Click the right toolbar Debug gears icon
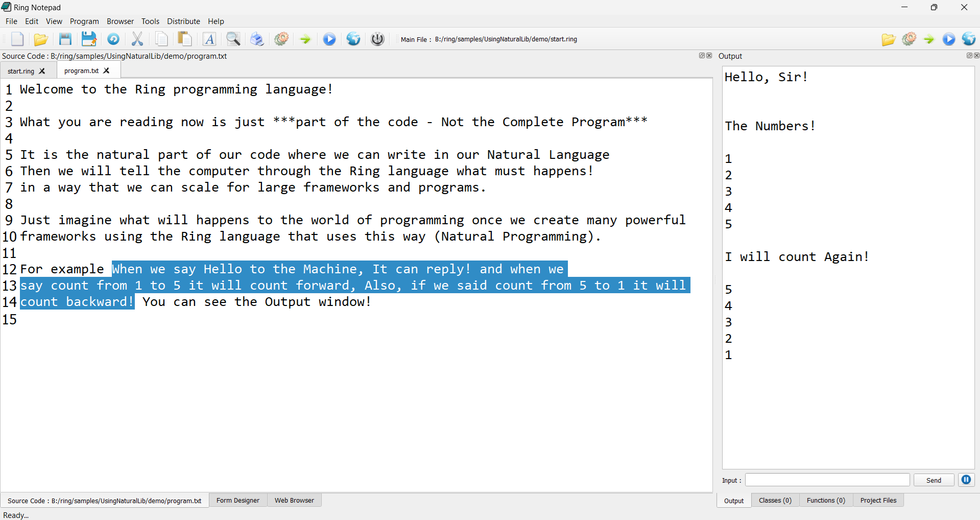The image size is (980, 520). [x=909, y=39]
